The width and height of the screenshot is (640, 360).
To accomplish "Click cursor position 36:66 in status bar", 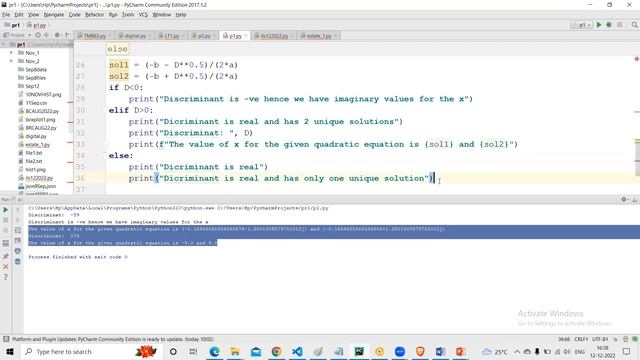I will [564, 339].
